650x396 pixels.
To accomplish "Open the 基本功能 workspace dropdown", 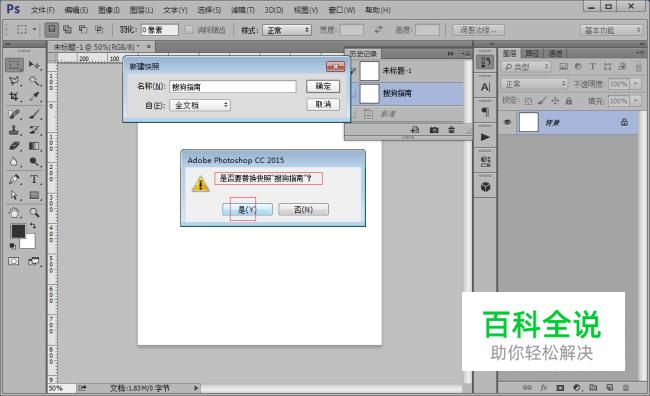I will point(611,30).
